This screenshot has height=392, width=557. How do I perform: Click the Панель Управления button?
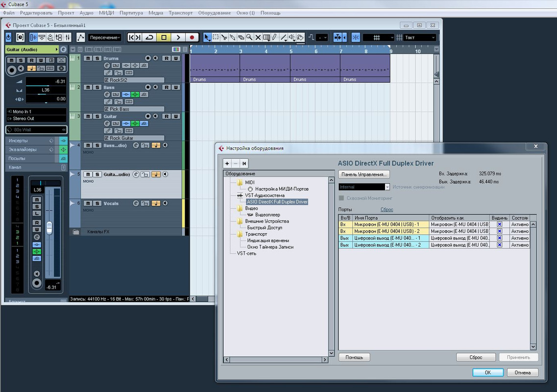click(364, 174)
